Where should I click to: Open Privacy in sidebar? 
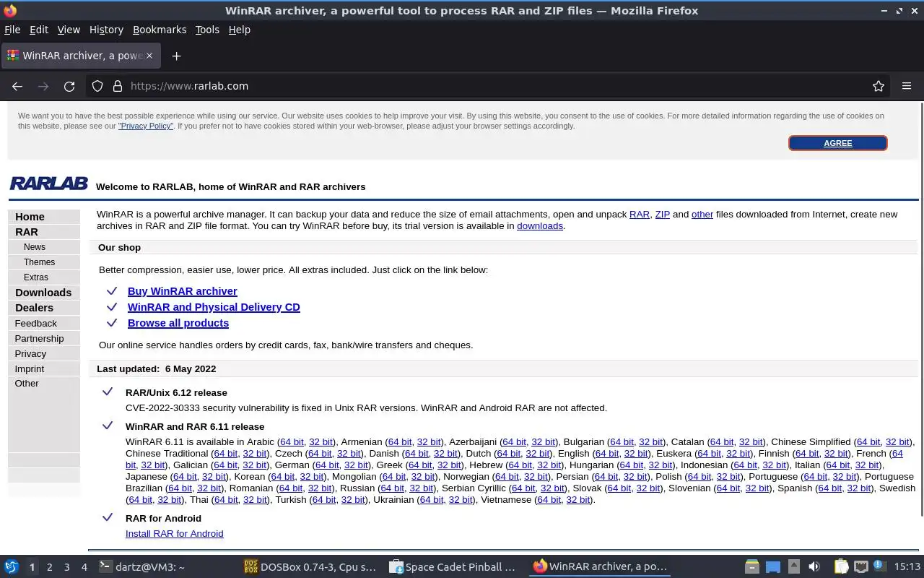(x=30, y=353)
